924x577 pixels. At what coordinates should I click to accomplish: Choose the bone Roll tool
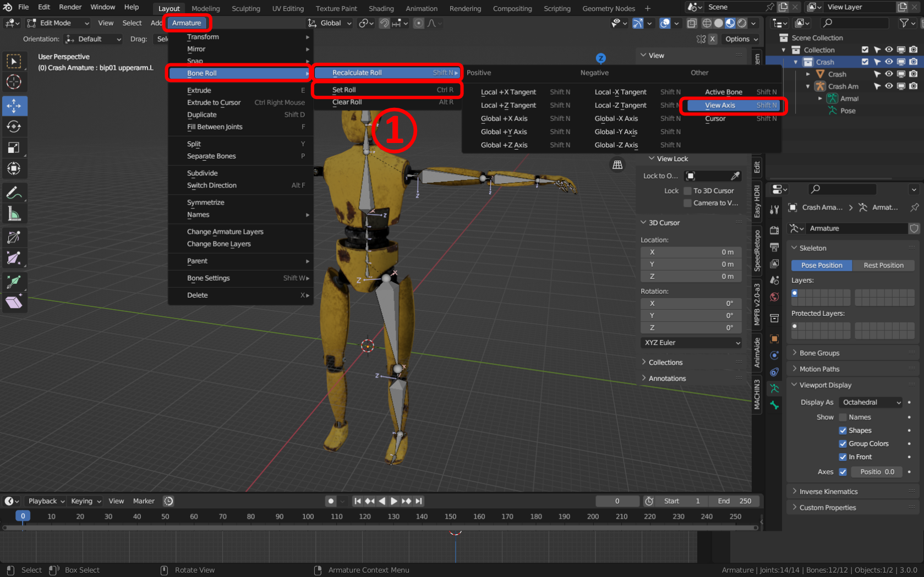coord(14,237)
